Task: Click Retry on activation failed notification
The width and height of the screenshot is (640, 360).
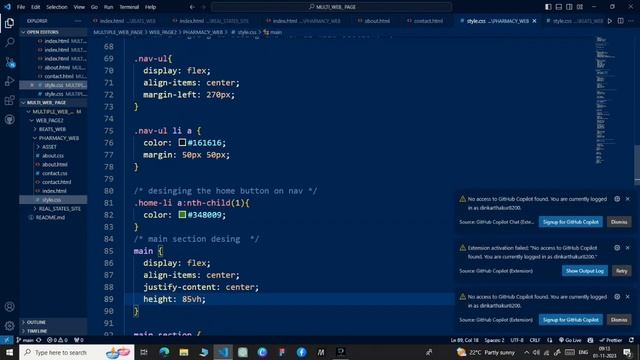Action: click(622, 271)
